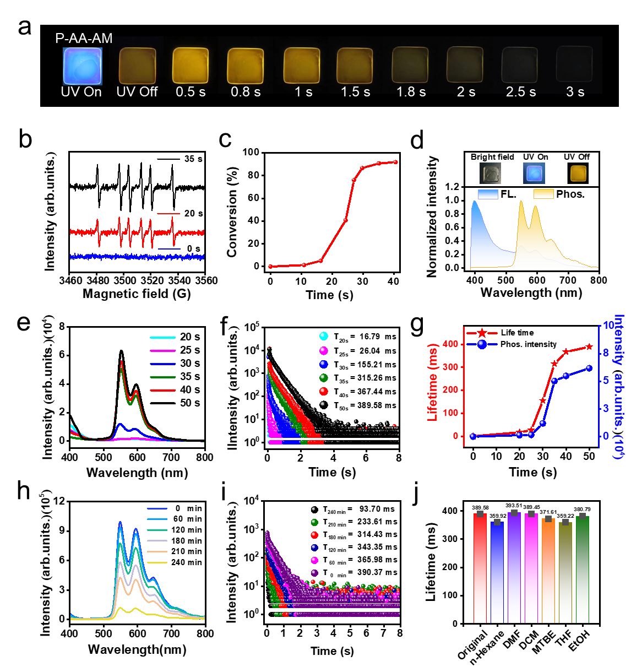Click the purple sphere in lower decay legend
This screenshot has width=631, height=672.
[314, 573]
